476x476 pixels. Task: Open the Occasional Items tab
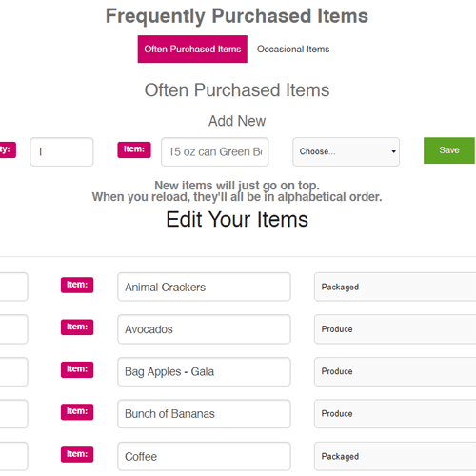(x=293, y=50)
